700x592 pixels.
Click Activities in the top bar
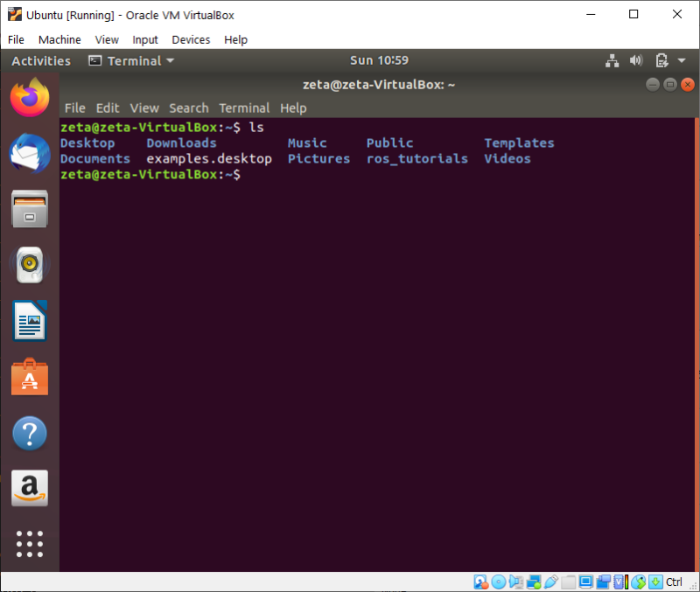click(40, 60)
